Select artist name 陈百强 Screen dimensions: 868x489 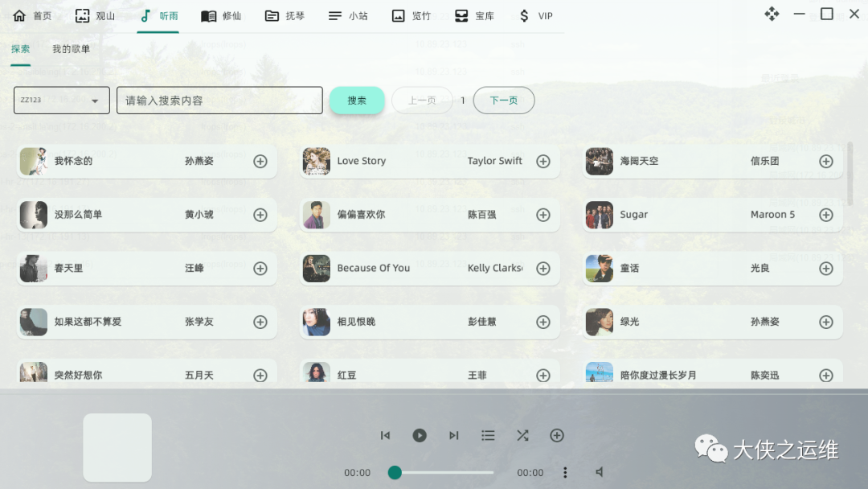coord(481,214)
